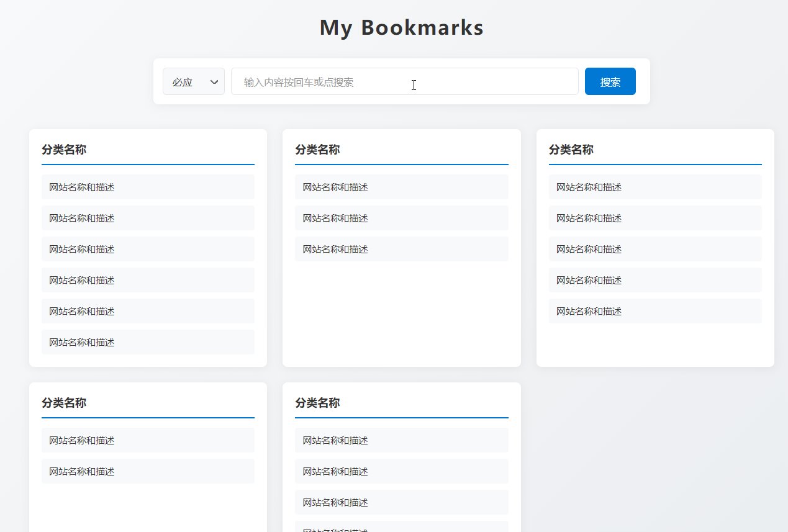
Task: Click 分类名称 heading of bottom-middle card
Action: point(317,403)
